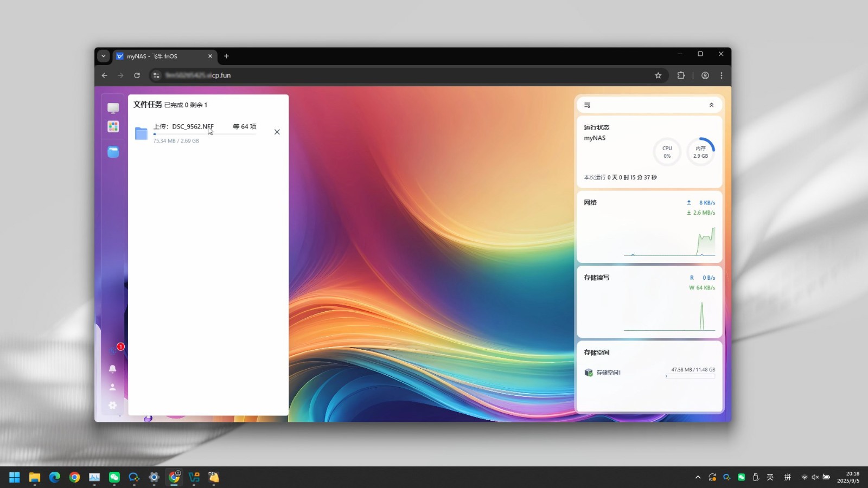Open the app center grid icon
The height and width of the screenshot is (488, 868).
pos(113,126)
